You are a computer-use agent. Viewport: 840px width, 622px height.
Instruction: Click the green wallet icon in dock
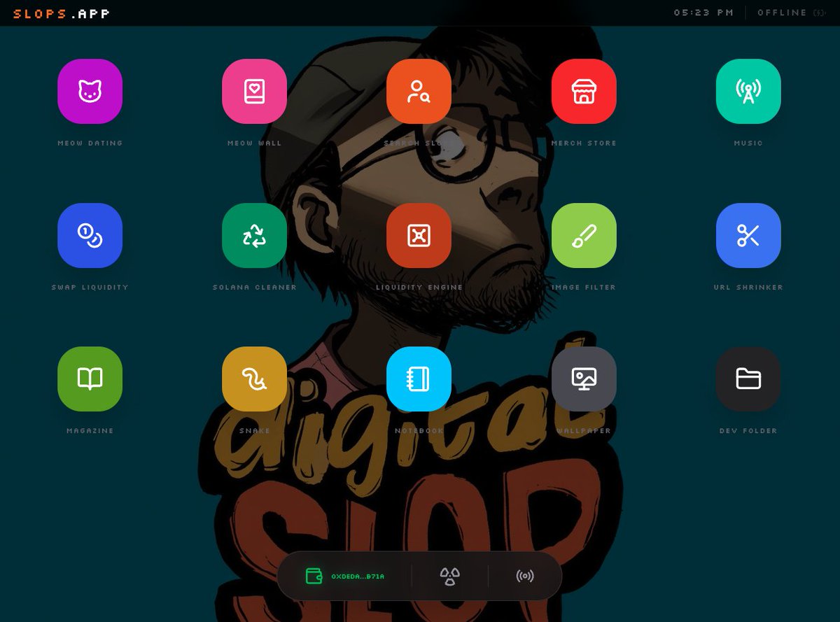tap(314, 576)
